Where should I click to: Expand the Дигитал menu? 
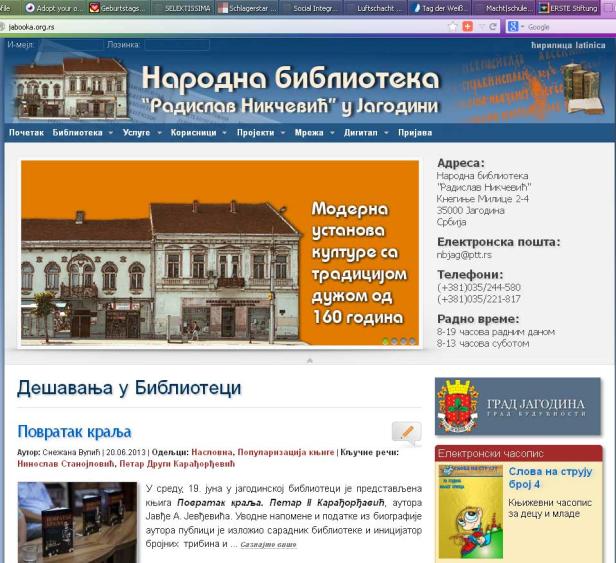366,133
